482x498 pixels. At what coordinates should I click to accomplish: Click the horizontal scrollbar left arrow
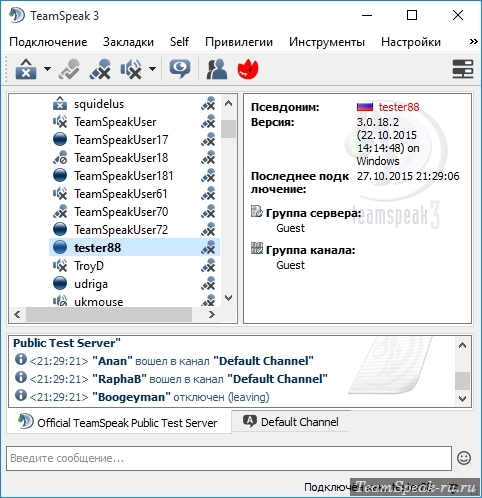pos(18,314)
